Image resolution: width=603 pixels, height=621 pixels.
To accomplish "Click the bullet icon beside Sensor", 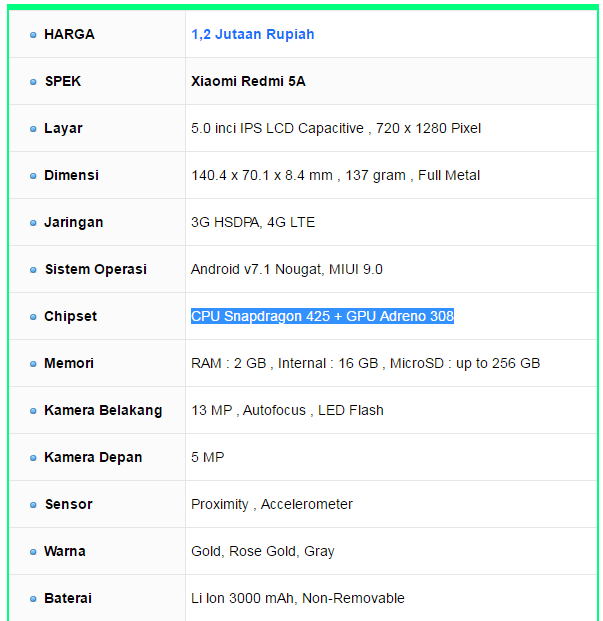I will 33,505.
